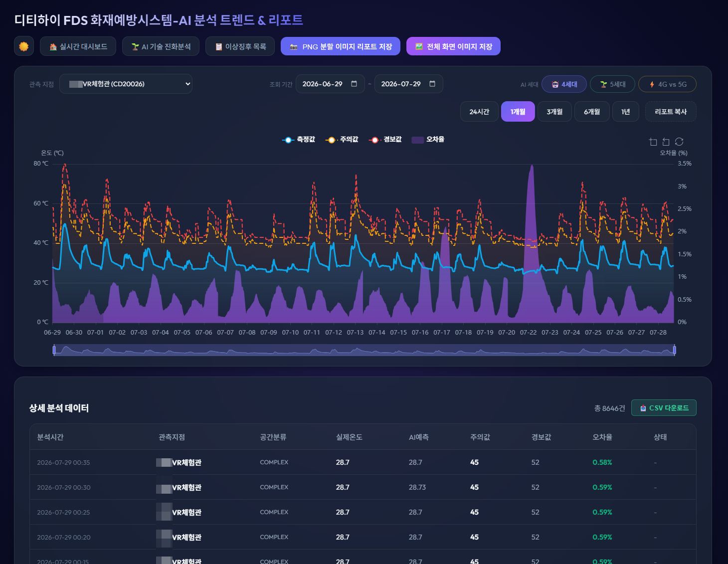The width and height of the screenshot is (728, 564).
Task: Click the sun theme toggle icon
Action: pyautogui.click(x=24, y=46)
